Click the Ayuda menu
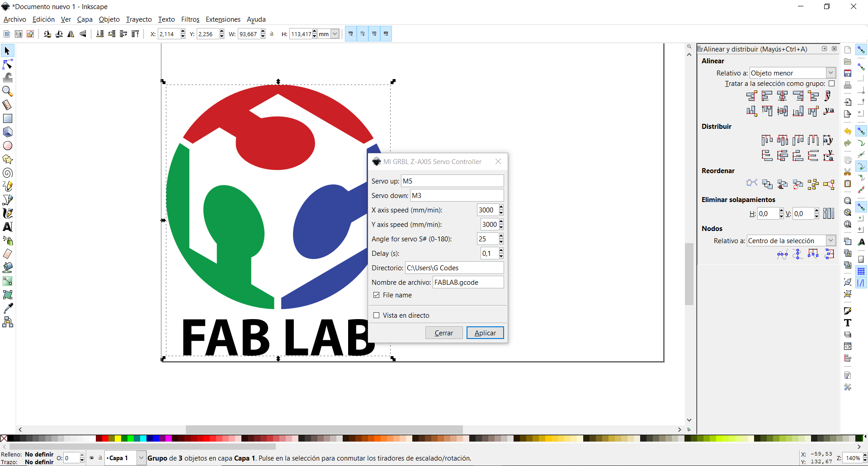The image size is (868, 466). pos(256,19)
